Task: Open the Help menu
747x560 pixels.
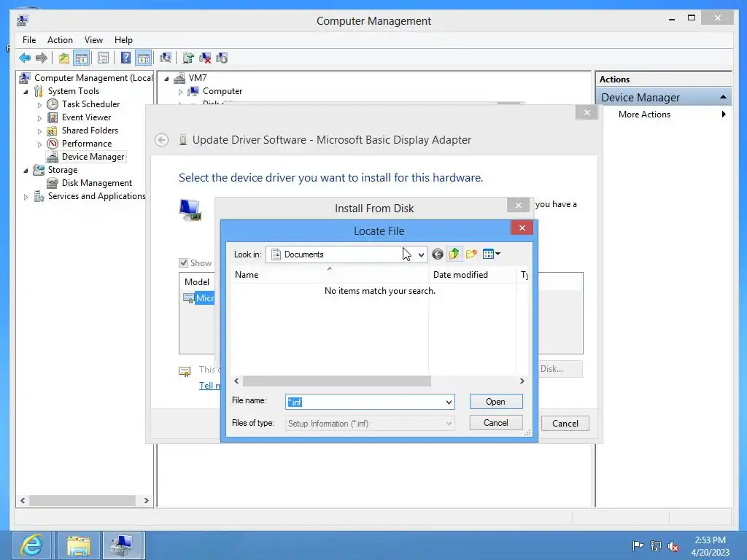Action: [x=123, y=40]
